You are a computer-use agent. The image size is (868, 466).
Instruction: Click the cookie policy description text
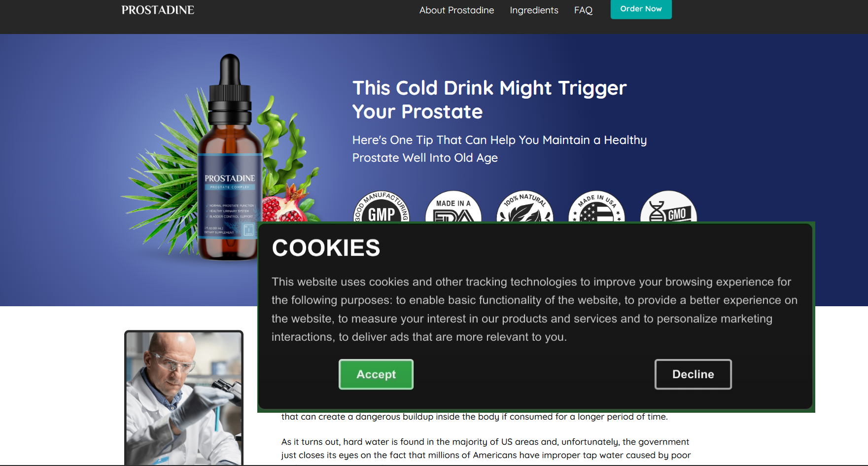[x=534, y=309]
